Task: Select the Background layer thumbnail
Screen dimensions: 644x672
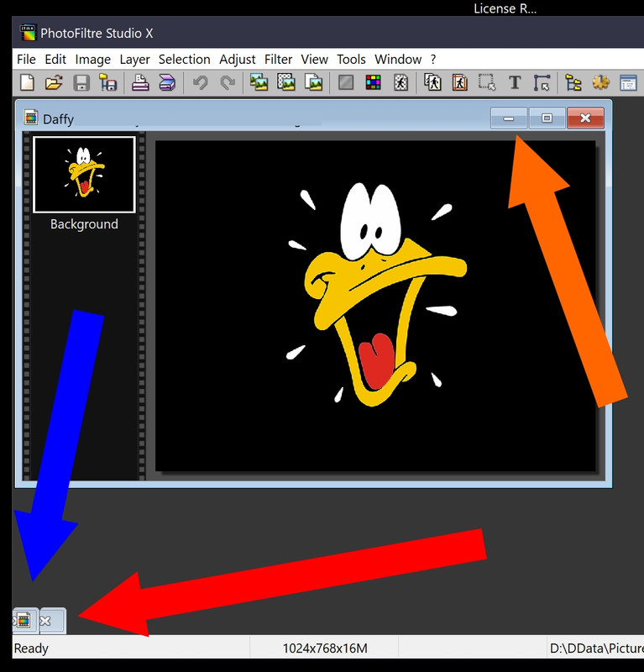Action: (x=84, y=175)
